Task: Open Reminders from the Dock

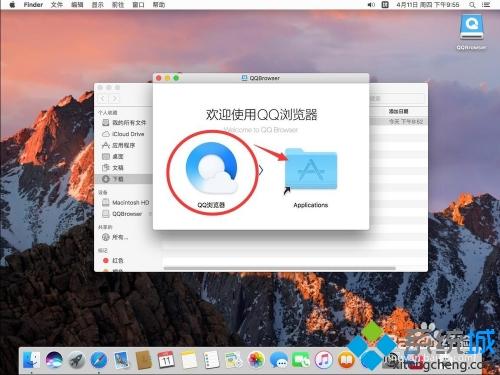Action: pyautogui.click(x=211, y=360)
